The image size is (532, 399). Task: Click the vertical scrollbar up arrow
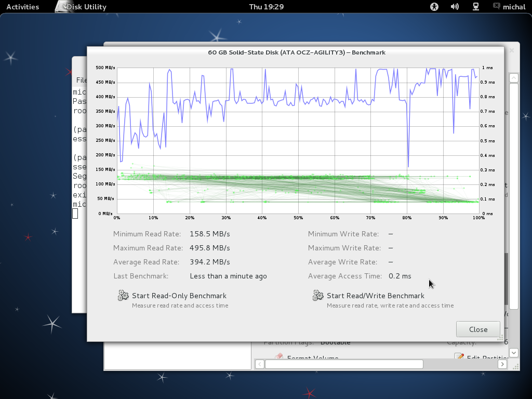[513, 78]
